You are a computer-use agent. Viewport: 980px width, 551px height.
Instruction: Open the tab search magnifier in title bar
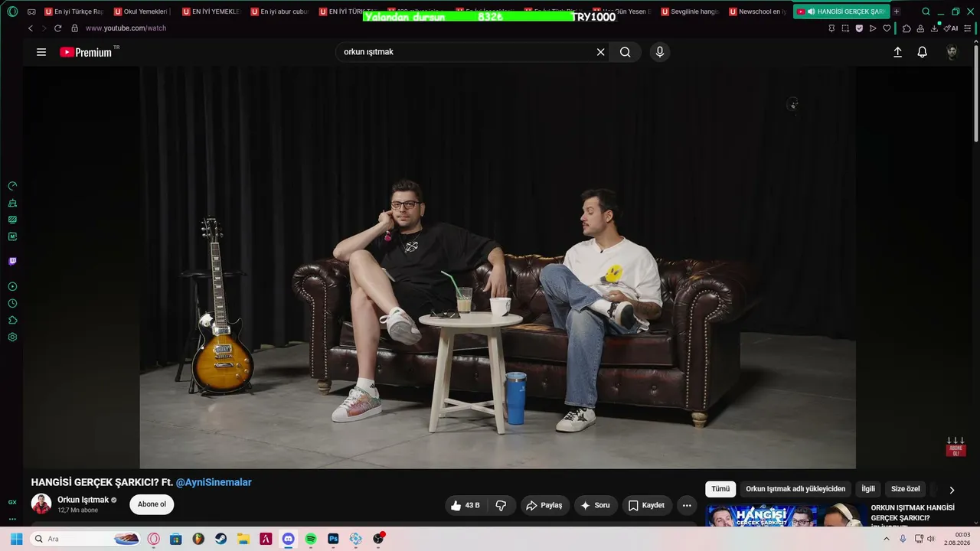click(926, 11)
